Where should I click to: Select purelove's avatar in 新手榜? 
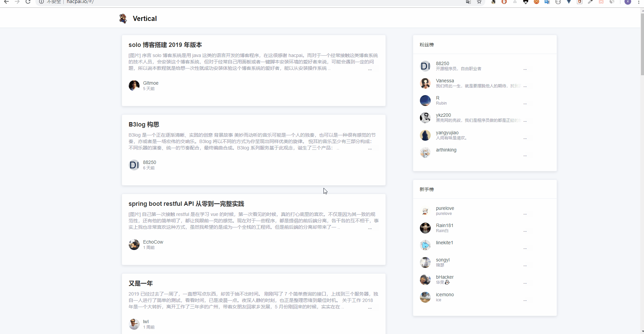point(425,211)
